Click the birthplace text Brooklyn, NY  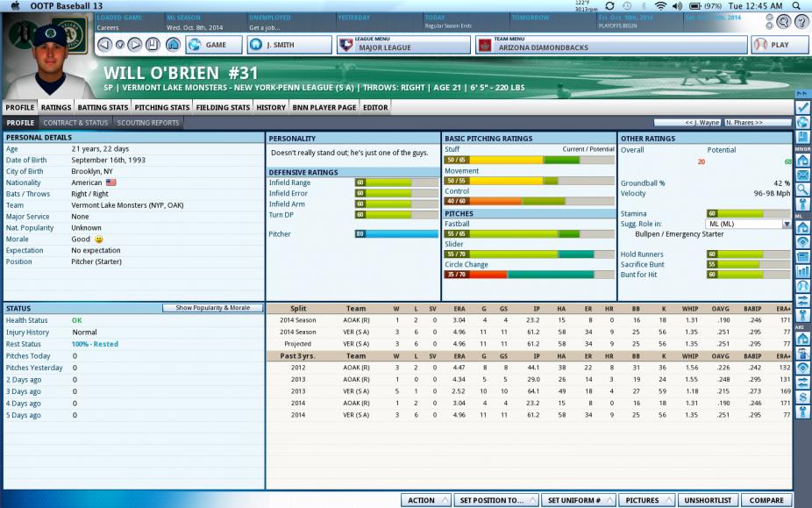click(x=92, y=172)
